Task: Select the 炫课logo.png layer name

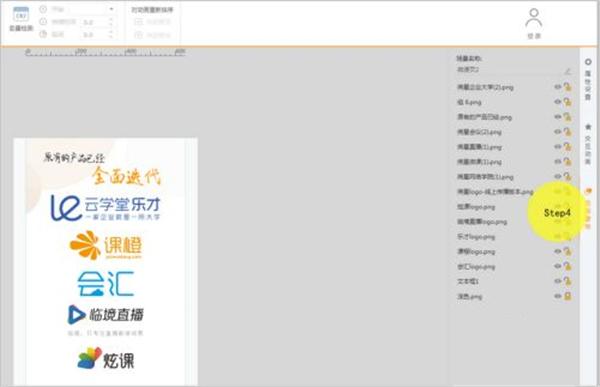Action: [x=476, y=207]
